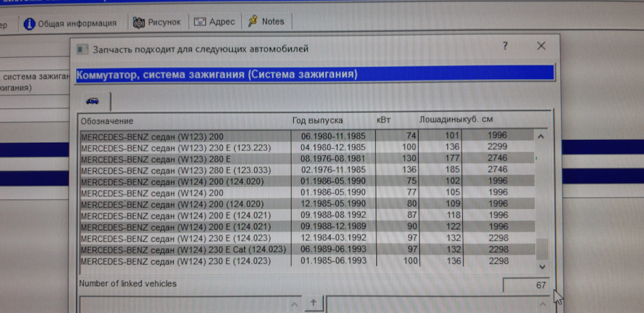Click the address card icon
Screen dimensions: 644x313
tap(200, 22)
